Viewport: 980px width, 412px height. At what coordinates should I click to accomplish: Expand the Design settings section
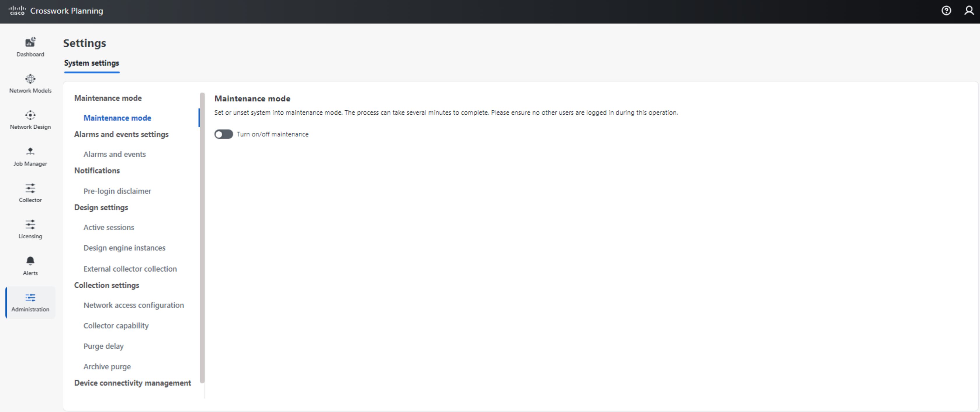click(x=101, y=207)
